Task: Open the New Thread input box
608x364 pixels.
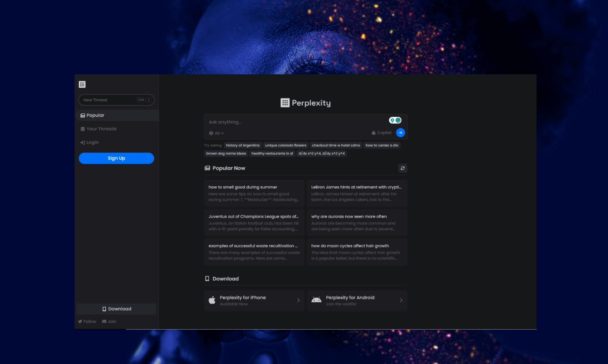Action: pyautogui.click(x=116, y=100)
